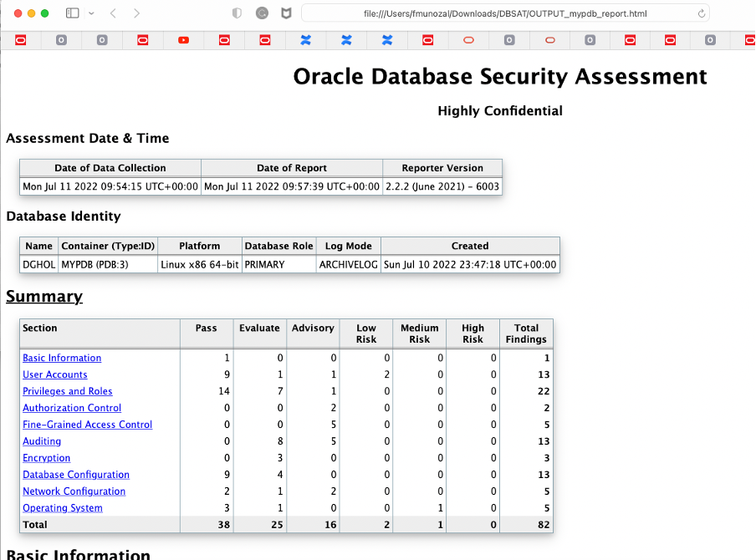Screen dimensions: 756x560
Task: Reload the page from the address bar
Action: point(702,13)
